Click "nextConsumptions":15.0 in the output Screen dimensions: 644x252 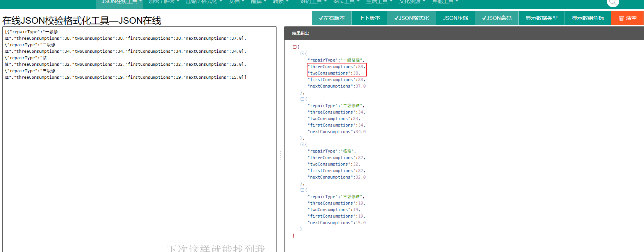[x=337, y=223]
